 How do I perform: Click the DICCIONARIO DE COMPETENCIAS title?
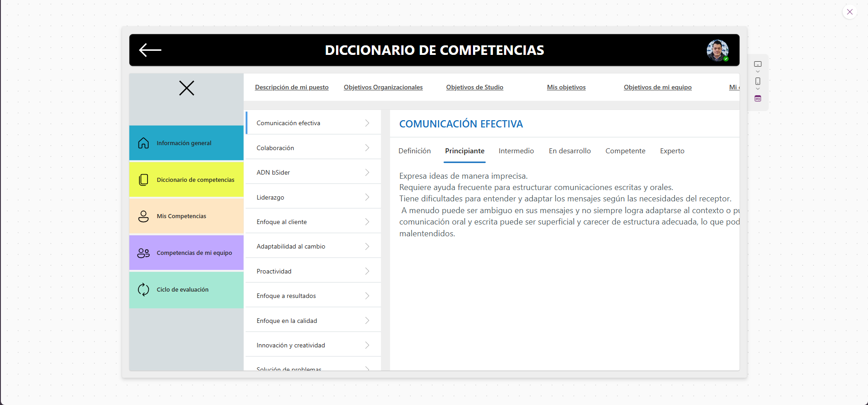pyautogui.click(x=434, y=50)
